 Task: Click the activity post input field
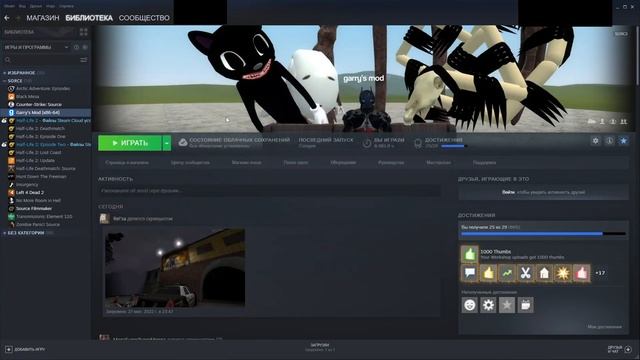point(269,191)
